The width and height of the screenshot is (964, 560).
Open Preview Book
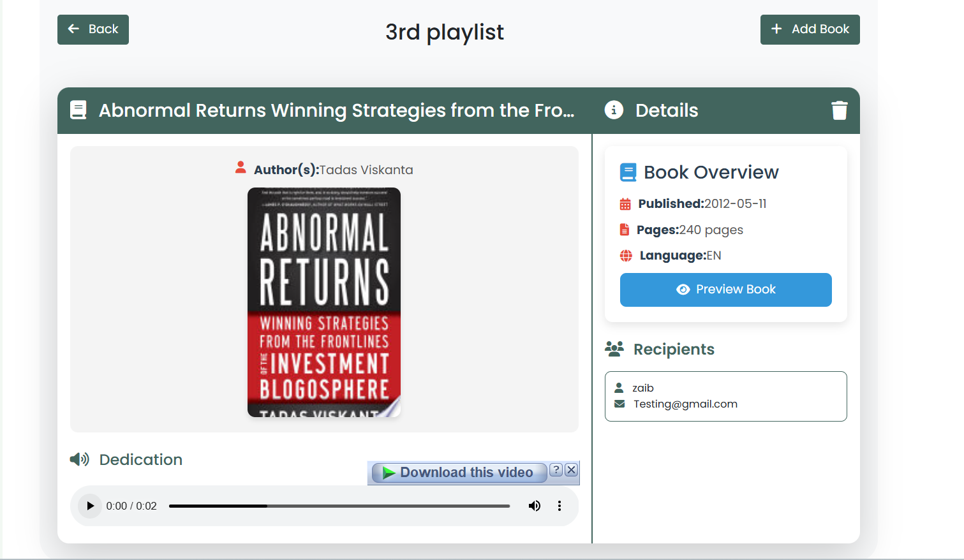[x=725, y=290]
